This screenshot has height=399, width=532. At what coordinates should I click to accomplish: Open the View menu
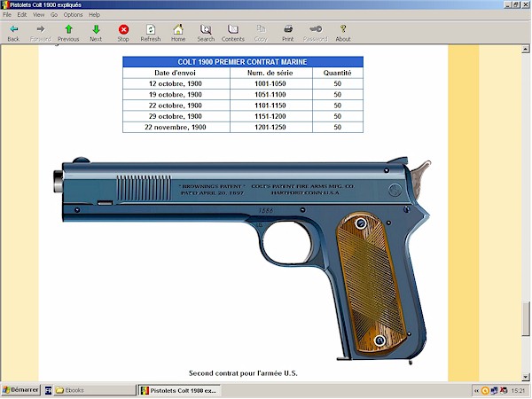pos(39,14)
